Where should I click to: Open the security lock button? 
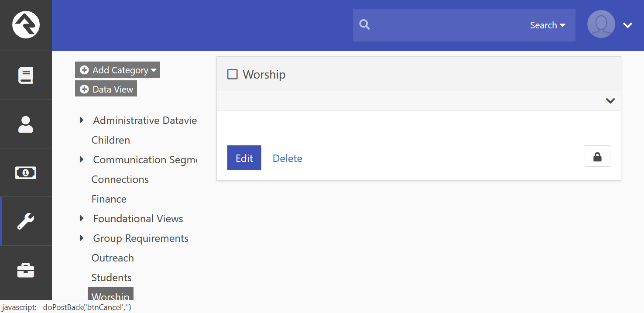coord(597,156)
